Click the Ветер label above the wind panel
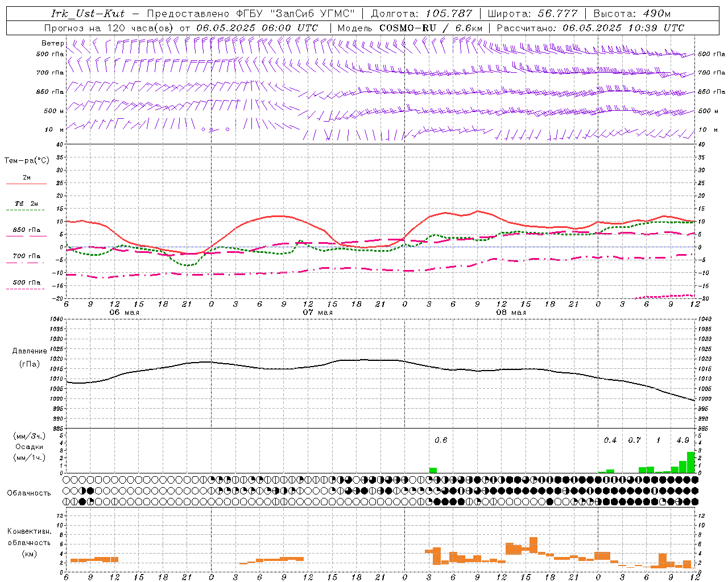728x582 pixels. pyautogui.click(x=52, y=43)
